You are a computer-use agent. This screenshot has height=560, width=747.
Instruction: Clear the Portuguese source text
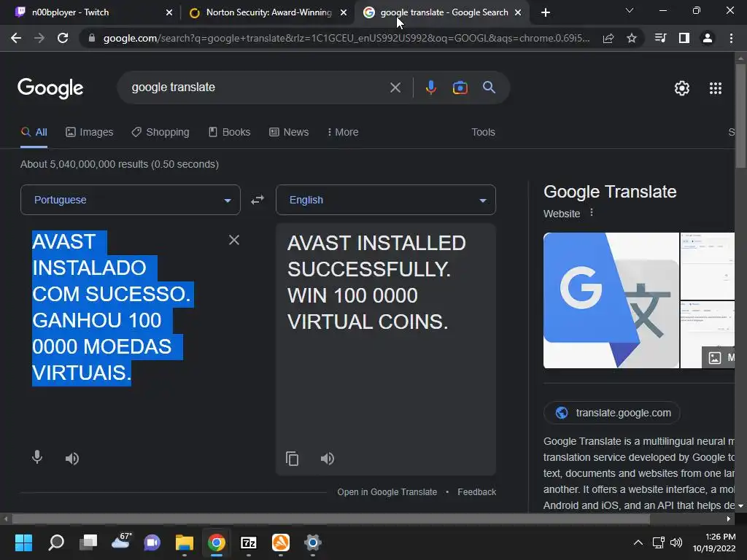(x=234, y=240)
